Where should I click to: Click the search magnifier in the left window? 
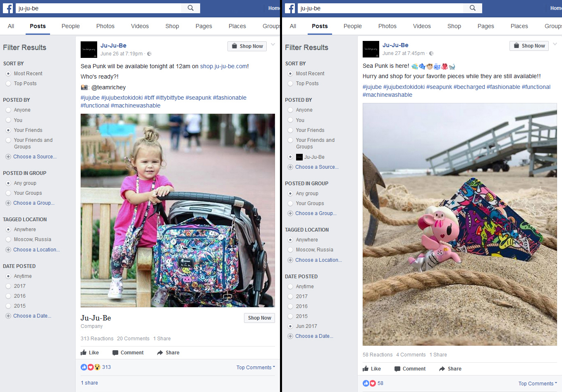pyautogui.click(x=191, y=8)
